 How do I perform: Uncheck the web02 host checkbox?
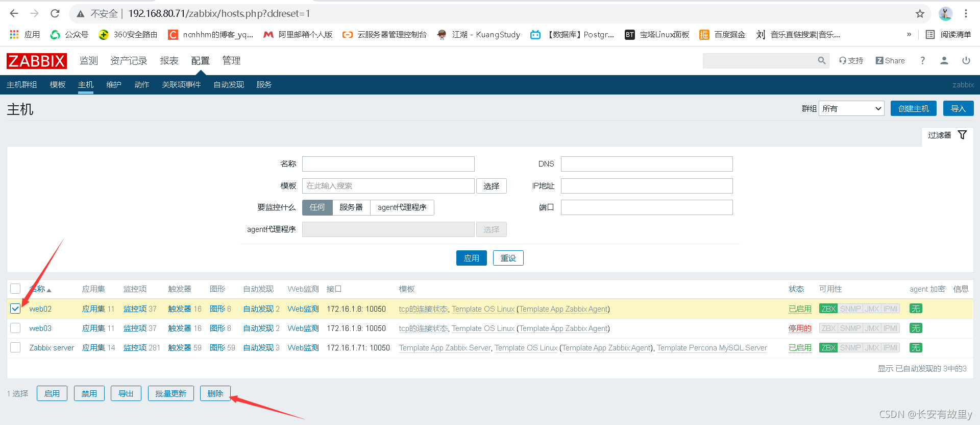click(x=15, y=309)
